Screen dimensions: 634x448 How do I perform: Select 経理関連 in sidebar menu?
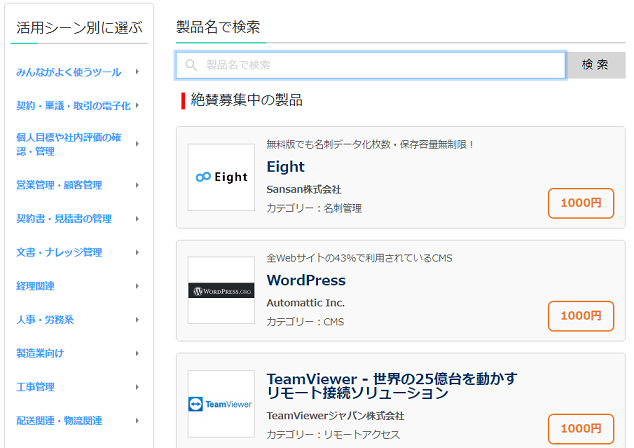click(x=35, y=286)
